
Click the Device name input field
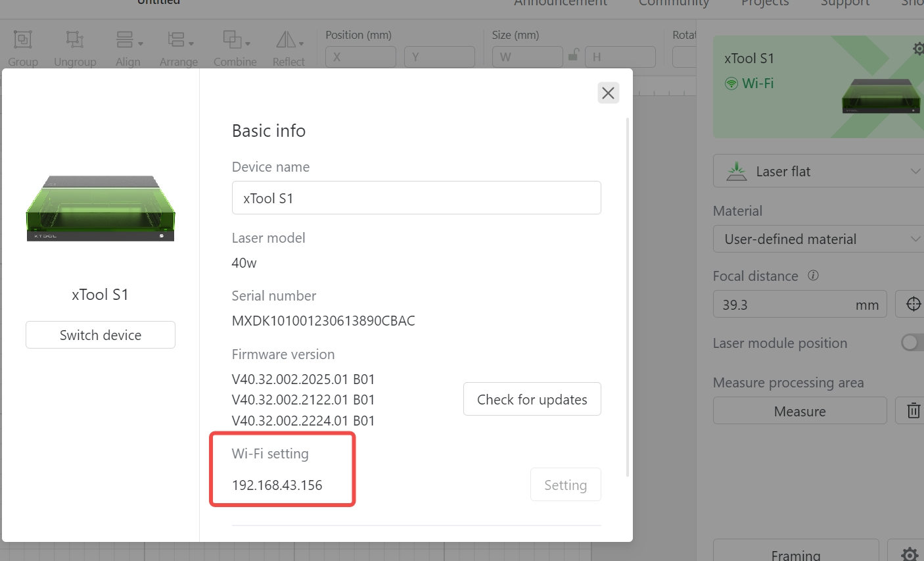pyautogui.click(x=417, y=198)
